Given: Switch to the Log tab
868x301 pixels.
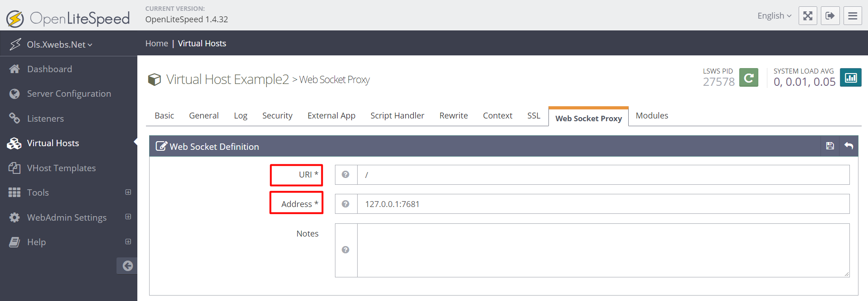Looking at the screenshot, I should [x=241, y=116].
